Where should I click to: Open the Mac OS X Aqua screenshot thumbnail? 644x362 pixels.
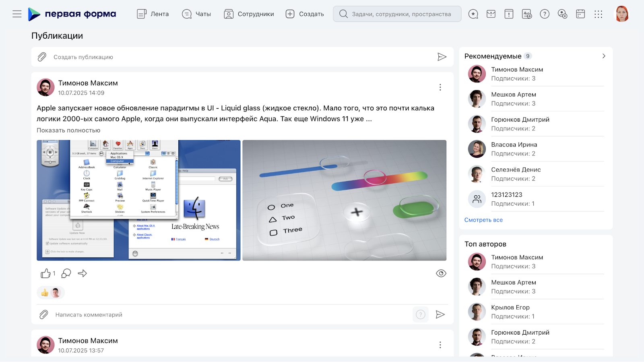pos(138,200)
